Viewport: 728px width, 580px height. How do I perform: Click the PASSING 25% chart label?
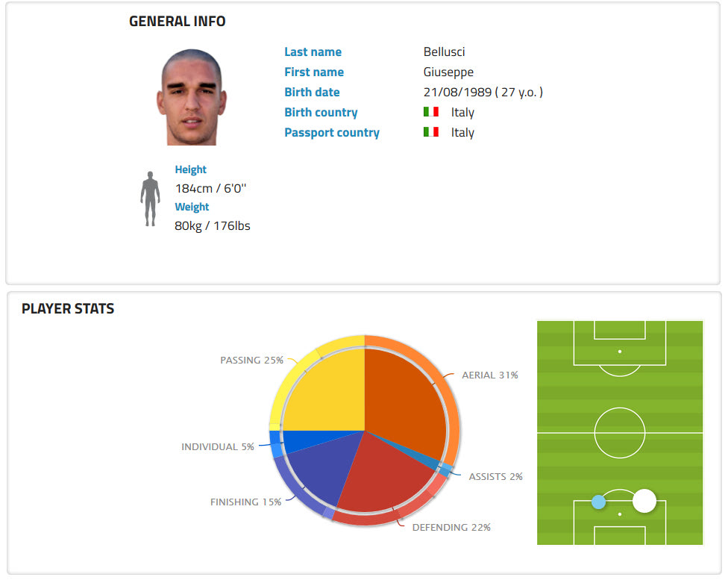point(251,360)
